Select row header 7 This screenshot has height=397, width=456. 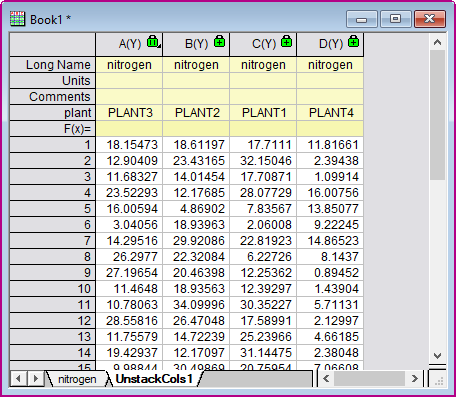53,241
